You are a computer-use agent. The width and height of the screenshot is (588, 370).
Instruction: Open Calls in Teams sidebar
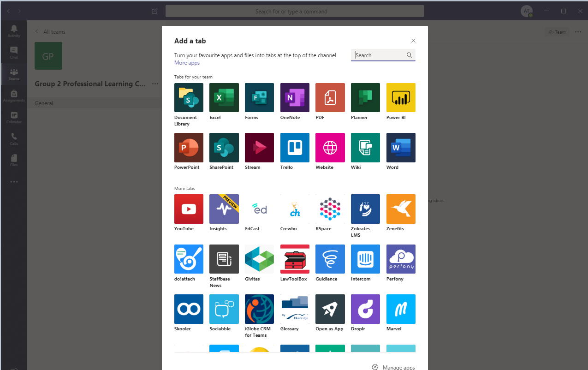tap(14, 139)
